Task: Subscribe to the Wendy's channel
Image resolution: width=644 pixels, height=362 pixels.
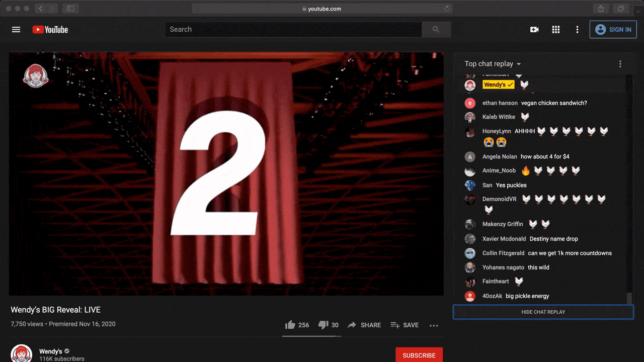Action: pyautogui.click(x=419, y=355)
